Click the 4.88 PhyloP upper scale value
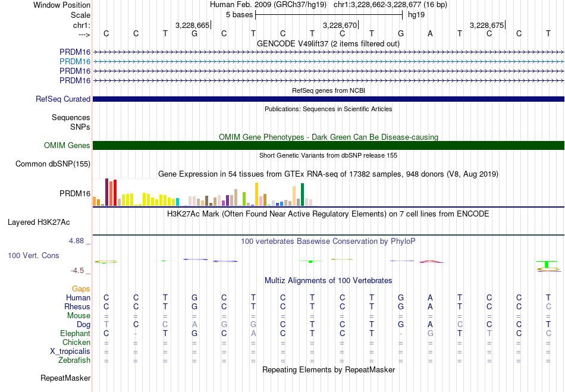The image size is (565, 392). [x=76, y=241]
